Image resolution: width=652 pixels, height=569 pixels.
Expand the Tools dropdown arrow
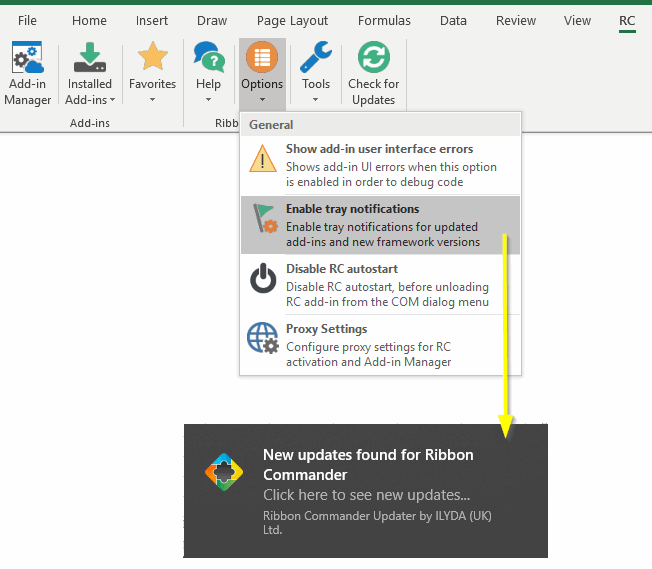(315, 100)
